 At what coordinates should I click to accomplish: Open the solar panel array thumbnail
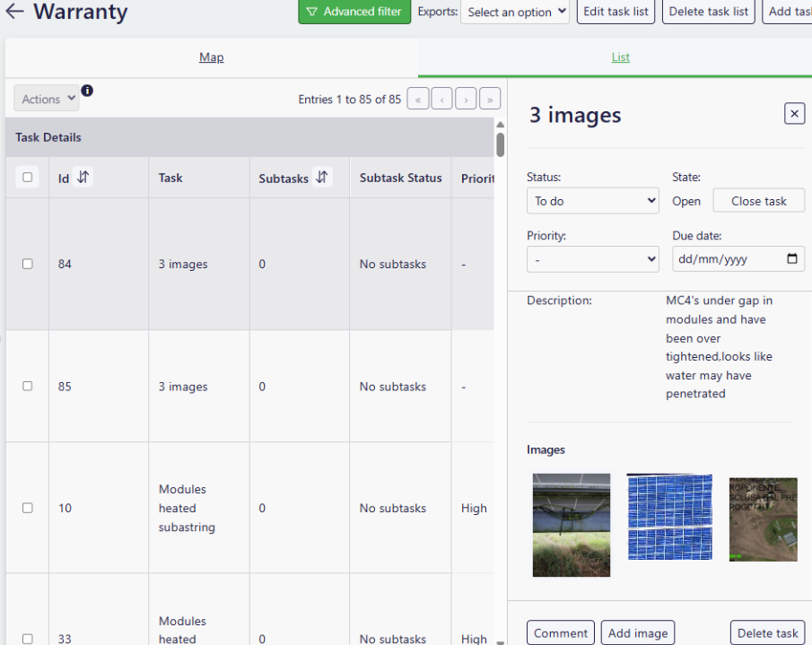pyautogui.click(x=669, y=517)
